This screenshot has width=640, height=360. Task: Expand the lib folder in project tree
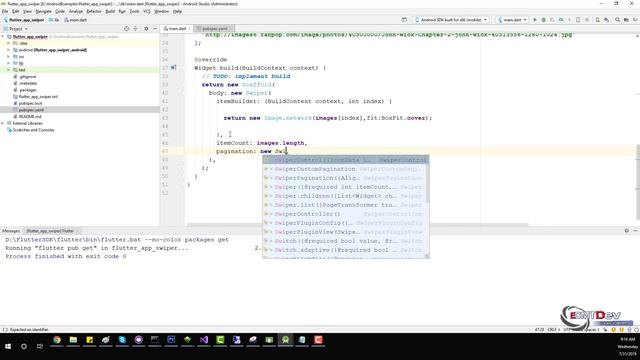click(x=8, y=63)
